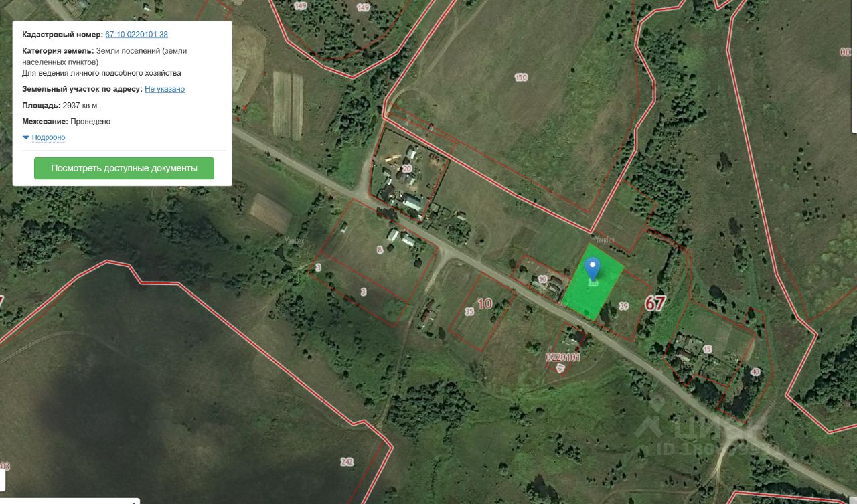Select parcel label 15 with houses
Image resolution: width=857 pixels, height=504 pixels.
coord(707,349)
